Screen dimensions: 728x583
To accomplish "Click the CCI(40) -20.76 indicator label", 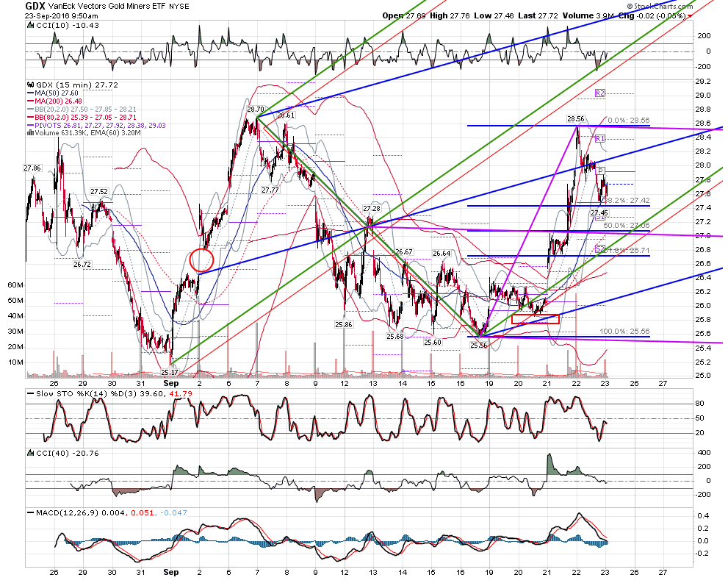I will click(68, 454).
